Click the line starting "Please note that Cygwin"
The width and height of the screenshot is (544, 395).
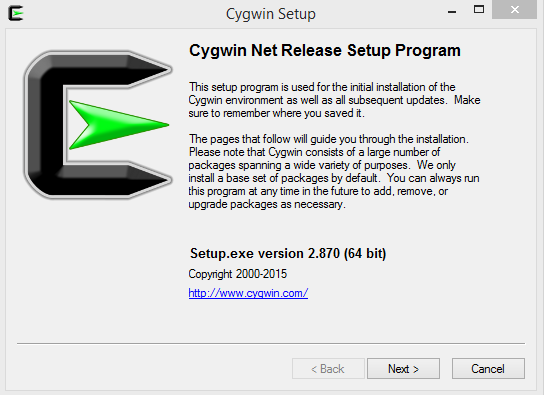314,152
